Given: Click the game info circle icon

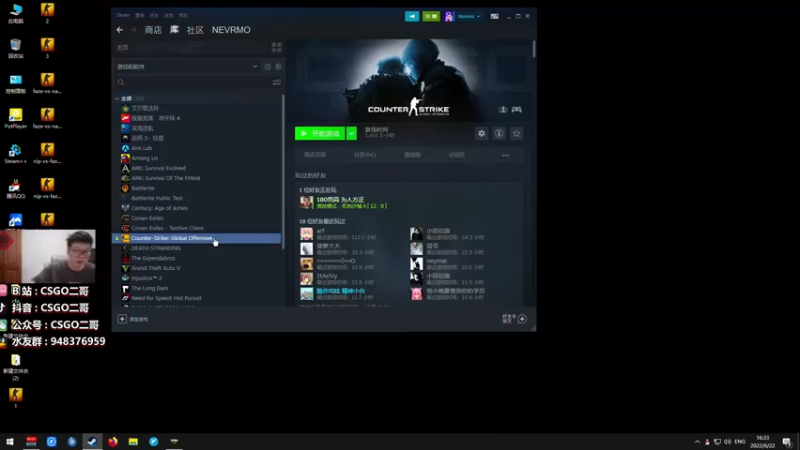Looking at the screenshot, I should [499, 134].
